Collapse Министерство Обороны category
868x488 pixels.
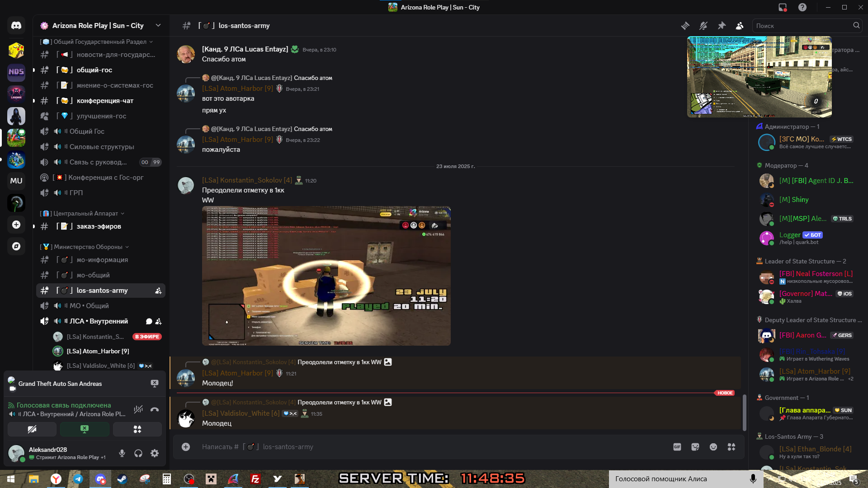(x=85, y=247)
